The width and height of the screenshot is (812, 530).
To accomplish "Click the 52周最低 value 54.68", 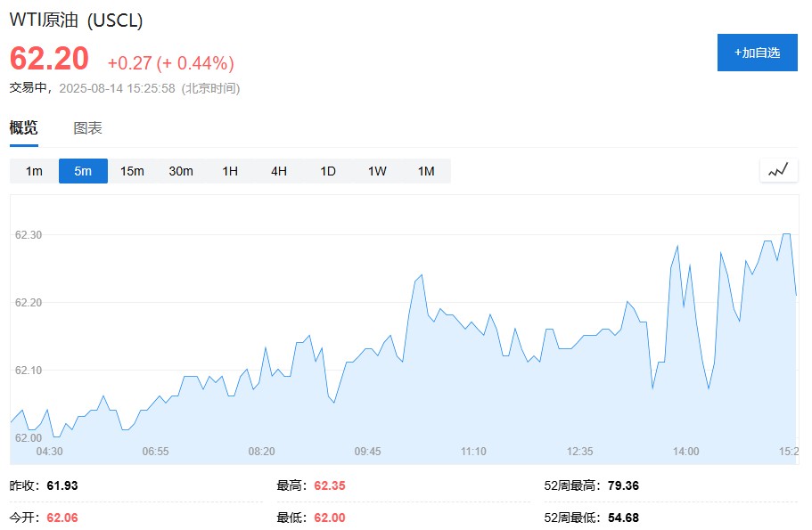I will click(623, 518).
